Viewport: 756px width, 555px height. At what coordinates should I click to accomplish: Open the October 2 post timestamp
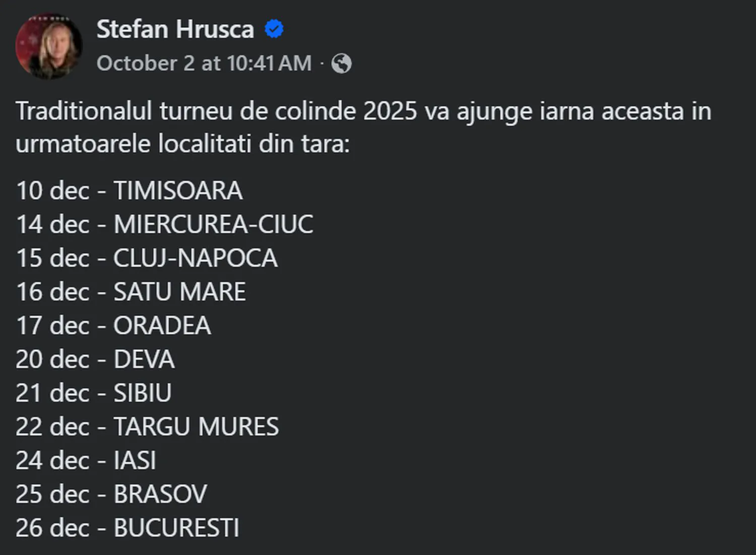[204, 63]
